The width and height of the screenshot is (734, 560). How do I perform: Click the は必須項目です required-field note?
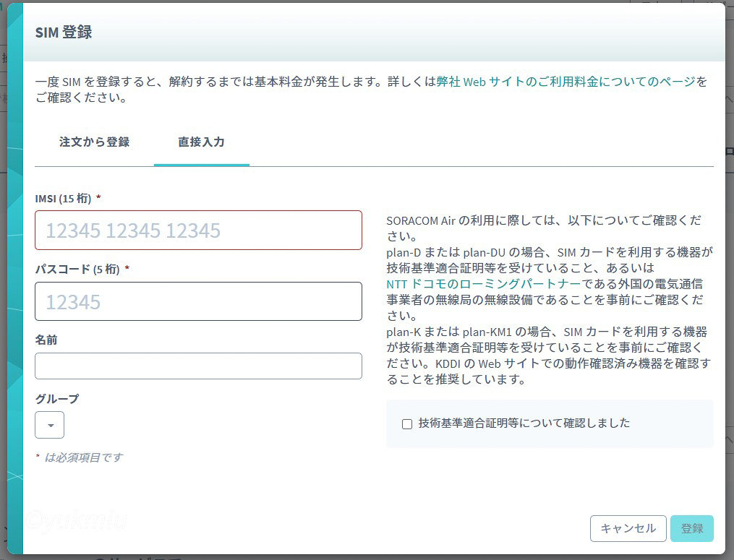(x=83, y=457)
